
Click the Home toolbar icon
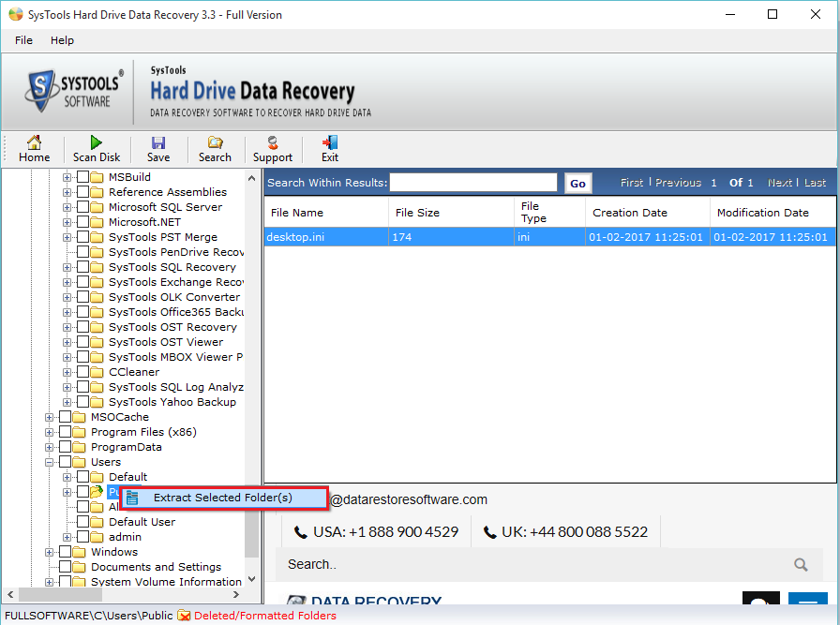coord(35,142)
